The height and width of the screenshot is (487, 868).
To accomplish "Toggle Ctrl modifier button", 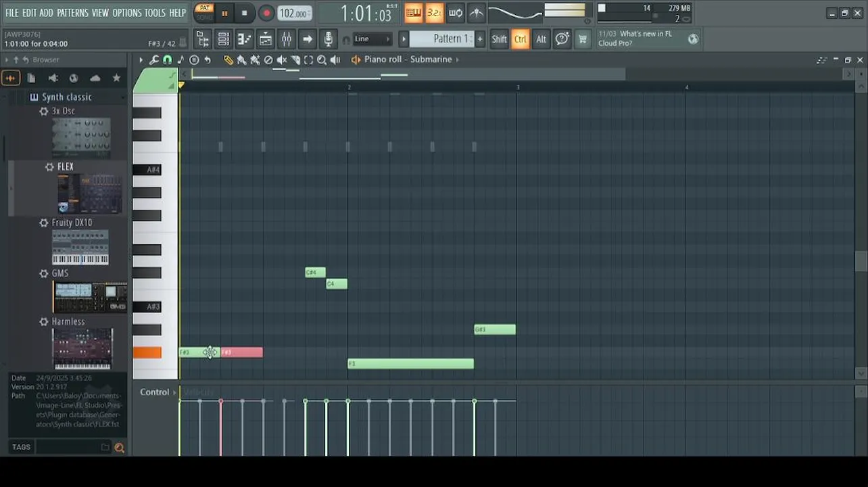I will click(x=521, y=39).
